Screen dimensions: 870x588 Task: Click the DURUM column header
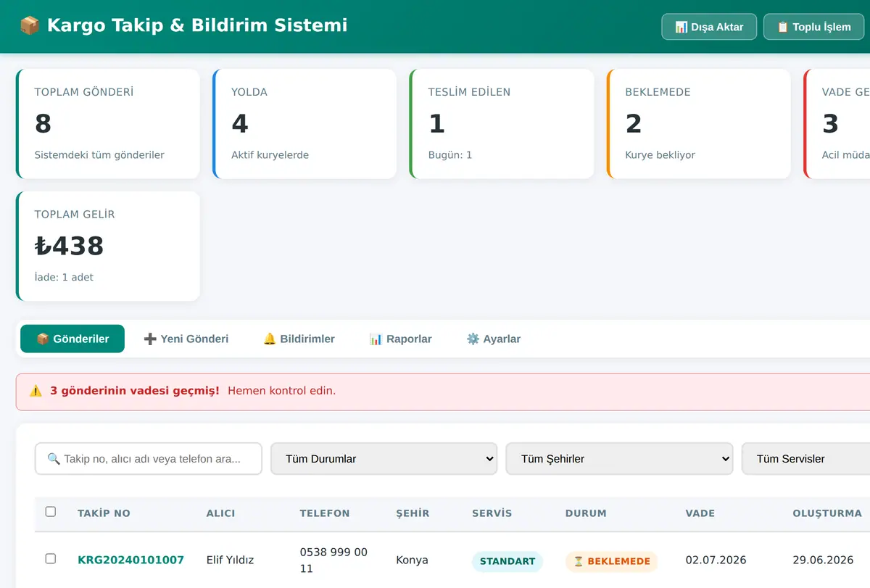point(586,513)
